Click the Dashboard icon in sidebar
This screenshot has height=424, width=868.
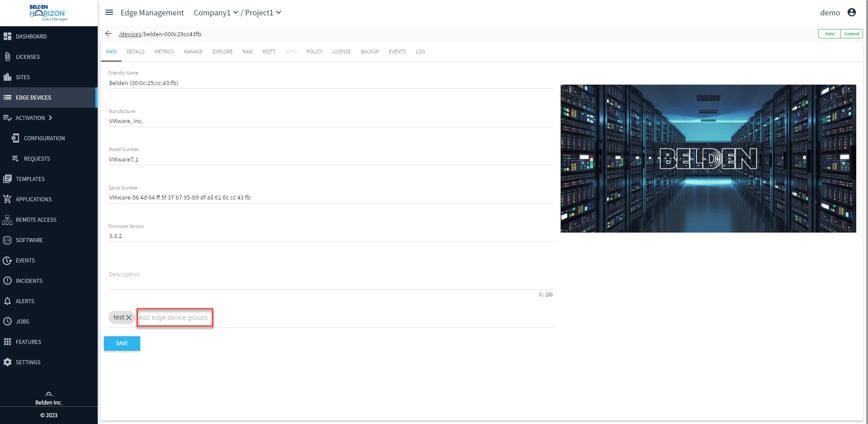click(x=7, y=36)
